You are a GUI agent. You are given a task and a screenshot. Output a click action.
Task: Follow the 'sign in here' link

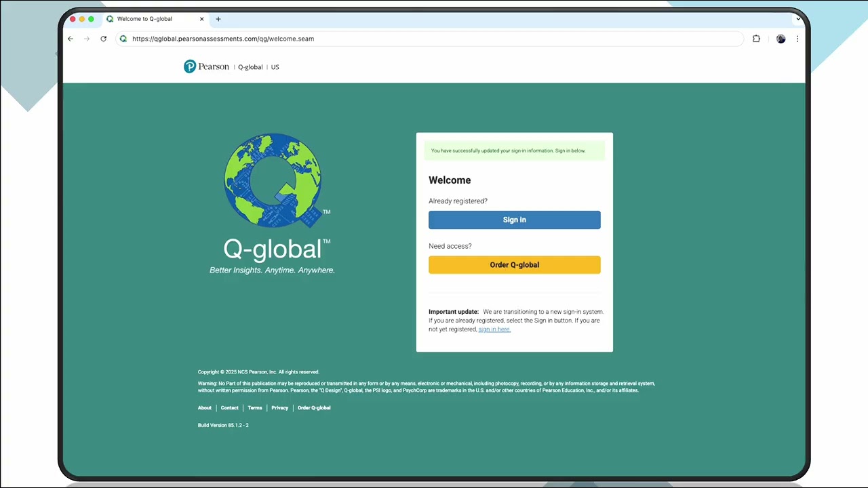494,329
